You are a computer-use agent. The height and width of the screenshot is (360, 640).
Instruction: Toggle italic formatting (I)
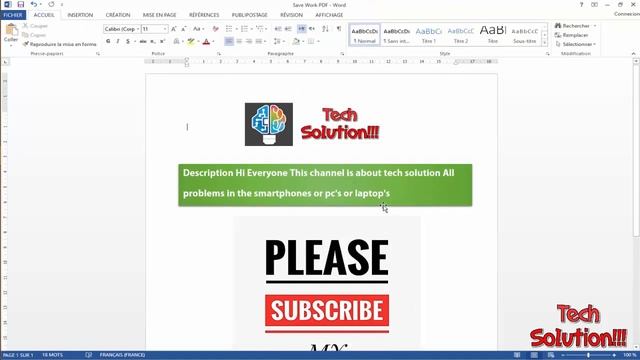pyautogui.click(x=118, y=41)
